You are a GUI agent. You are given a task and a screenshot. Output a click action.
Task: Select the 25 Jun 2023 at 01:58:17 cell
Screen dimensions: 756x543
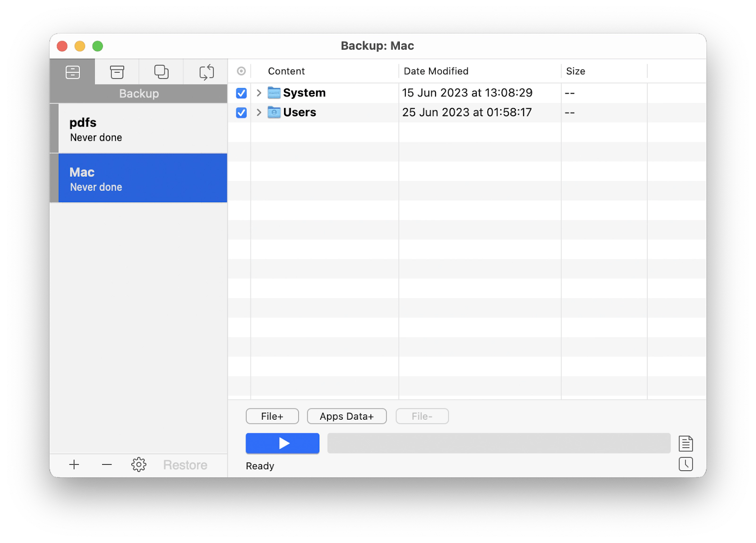pos(467,112)
